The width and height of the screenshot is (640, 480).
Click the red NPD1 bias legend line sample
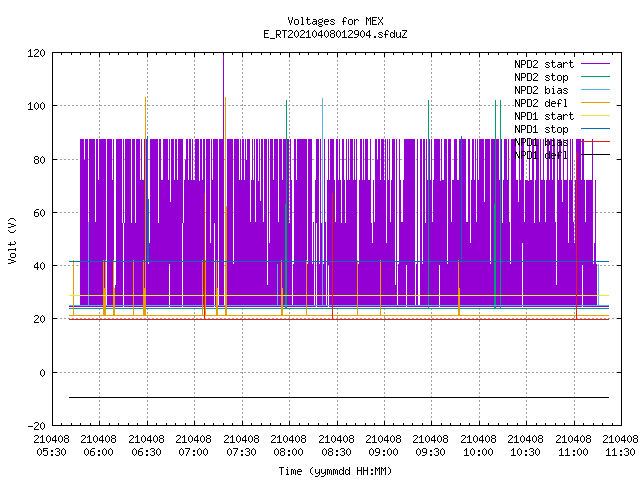tap(595, 142)
